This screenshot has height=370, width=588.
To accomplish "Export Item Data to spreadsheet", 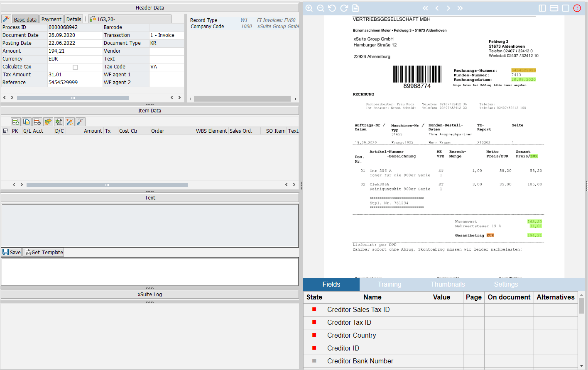I will click(x=58, y=122).
